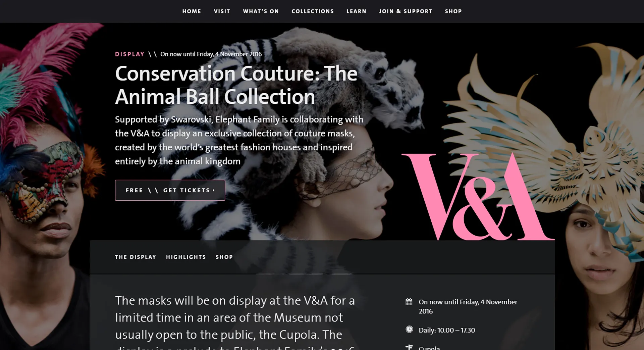Open the Join & Support menu
644x350 pixels.
(x=406, y=11)
